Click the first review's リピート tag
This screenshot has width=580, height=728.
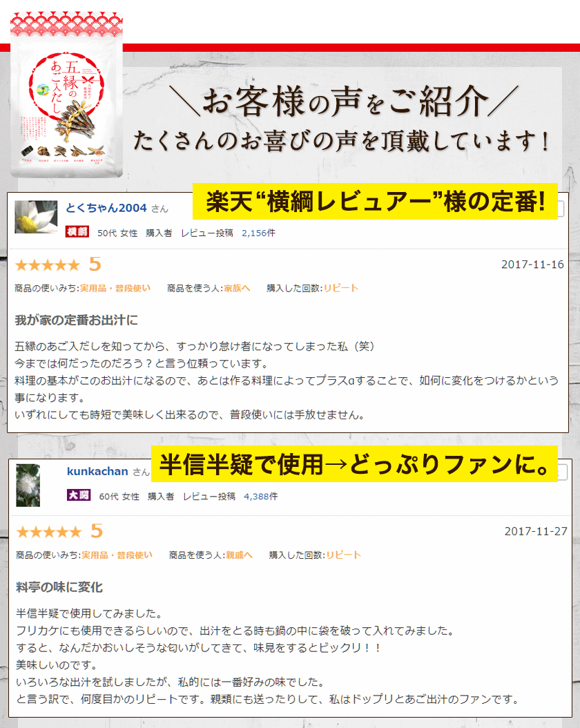tap(341, 288)
